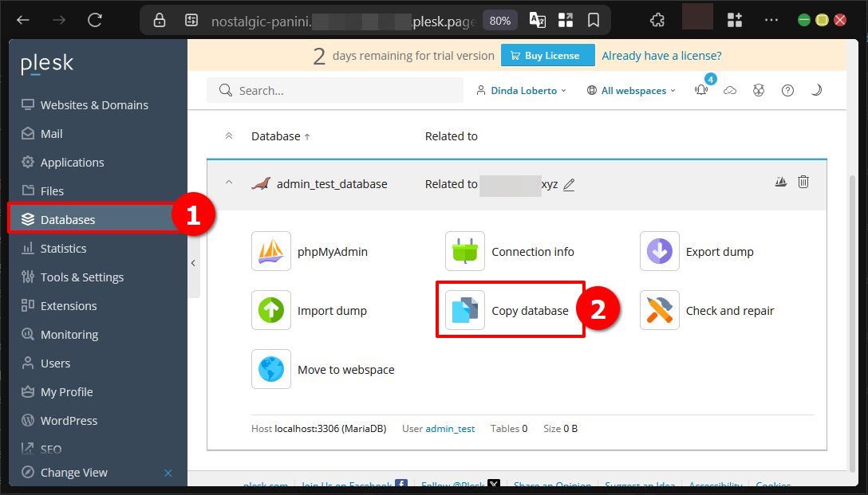Click inside the Search field
868x495 pixels.
coord(335,90)
